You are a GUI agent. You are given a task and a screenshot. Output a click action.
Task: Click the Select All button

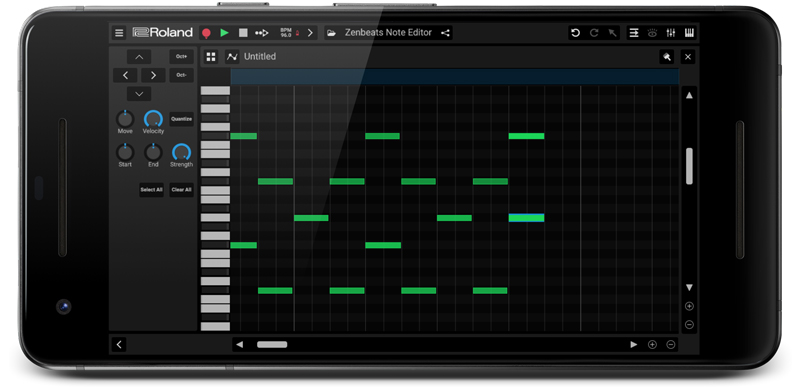[x=152, y=189]
